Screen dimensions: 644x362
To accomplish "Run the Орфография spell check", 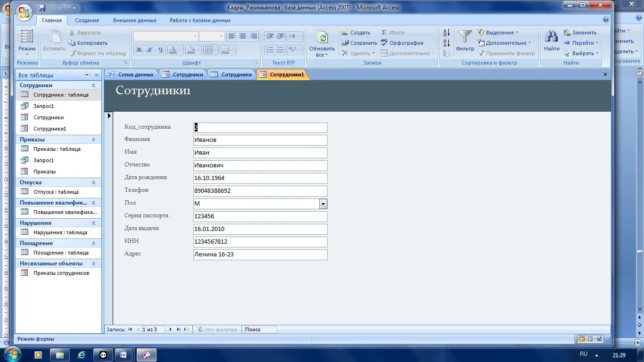I will tap(402, 43).
